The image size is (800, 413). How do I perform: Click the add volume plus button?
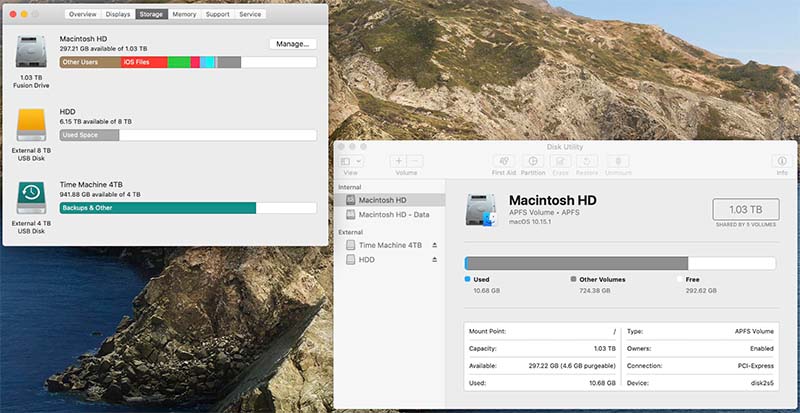pyautogui.click(x=398, y=161)
